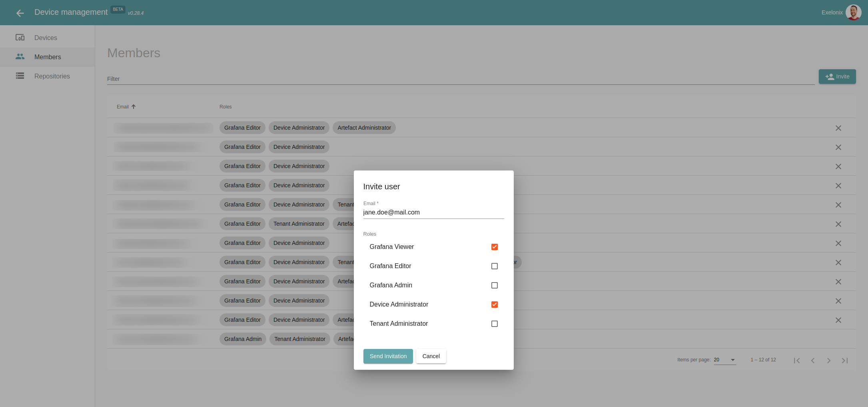Click the next page chevron
This screenshot has height=407, width=868.
[x=829, y=361]
